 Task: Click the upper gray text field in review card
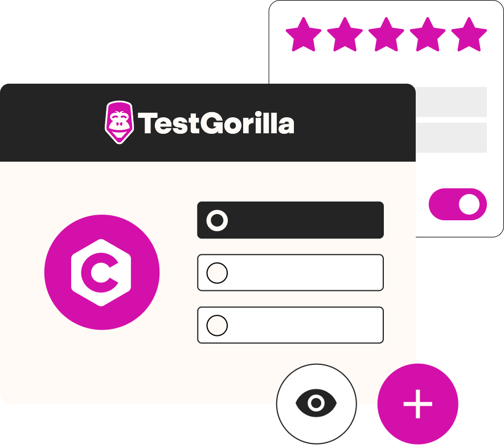451,102
